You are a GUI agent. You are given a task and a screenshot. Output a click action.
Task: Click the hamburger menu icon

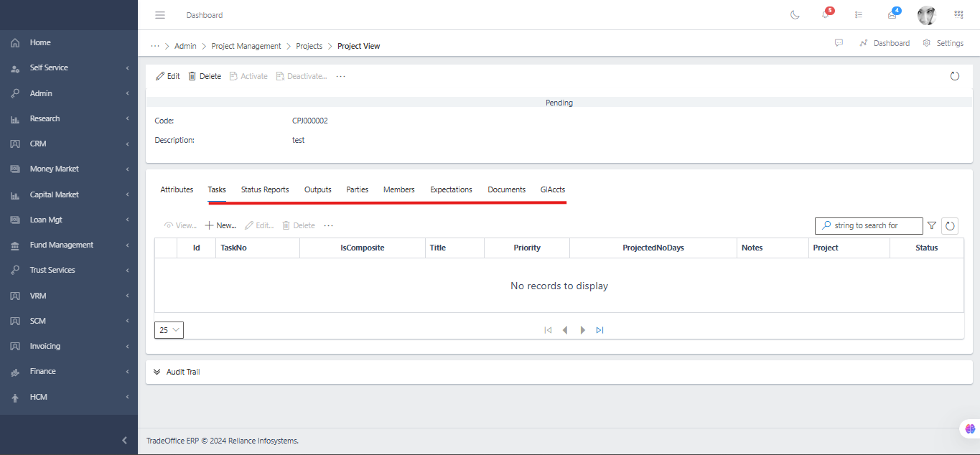click(160, 15)
